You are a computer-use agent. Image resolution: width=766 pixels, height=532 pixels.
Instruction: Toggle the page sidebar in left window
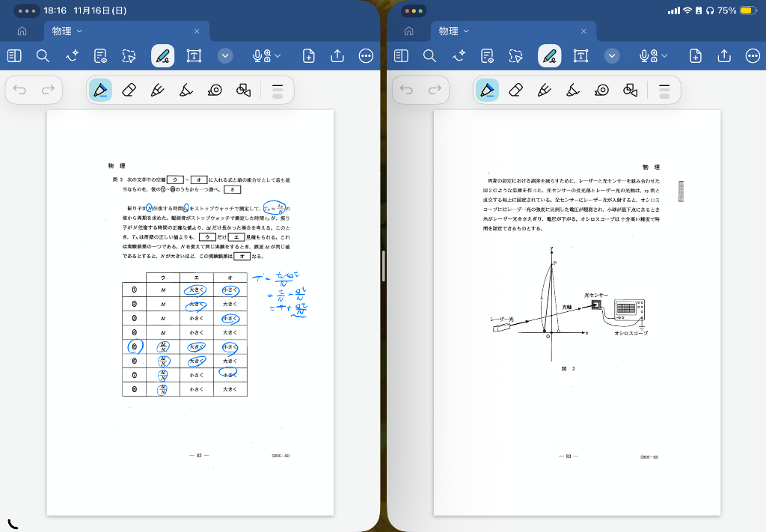(14, 56)
